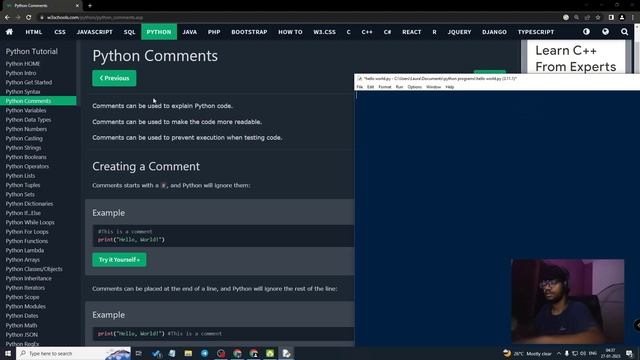
Task: Go back in browser history
Action: click(x=7, y=17)
